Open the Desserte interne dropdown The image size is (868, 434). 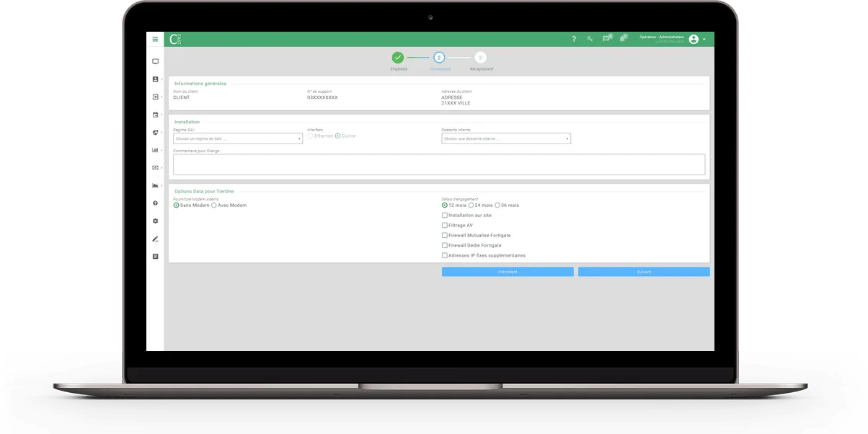point(506,138)
